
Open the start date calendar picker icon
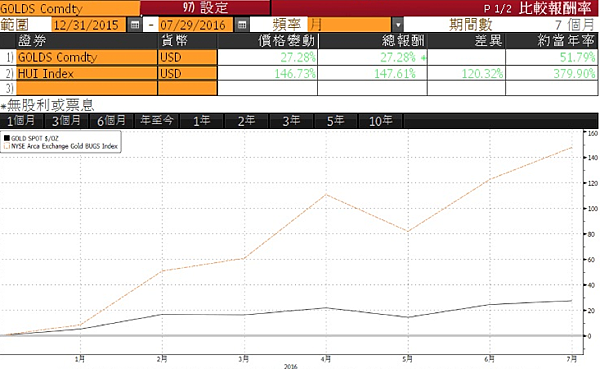(x=134, y=25)
